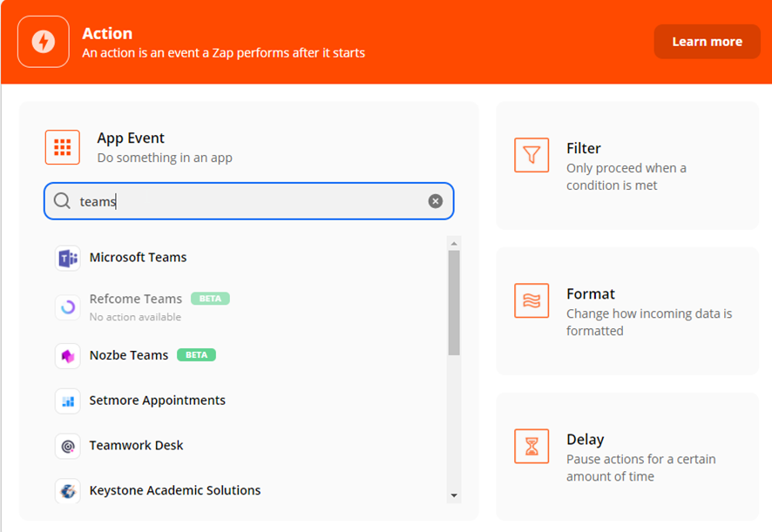Click the app list scroll down arrow
The image size is (772, 532).
tap(454, 495)
